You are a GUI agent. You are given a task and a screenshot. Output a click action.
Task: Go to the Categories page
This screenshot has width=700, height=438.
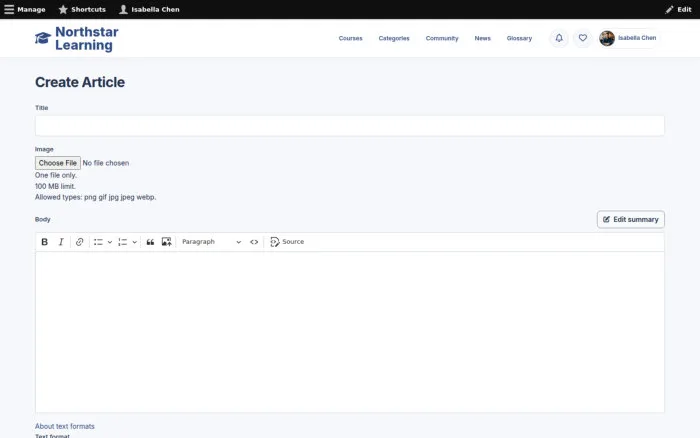394,38
